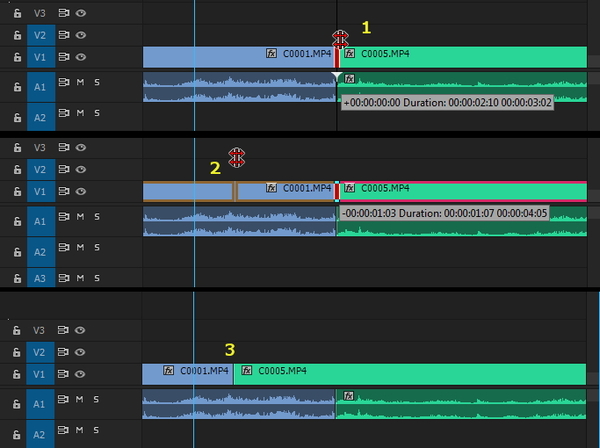Select C0005.MP4 video clip in bottom timeline

410,374
